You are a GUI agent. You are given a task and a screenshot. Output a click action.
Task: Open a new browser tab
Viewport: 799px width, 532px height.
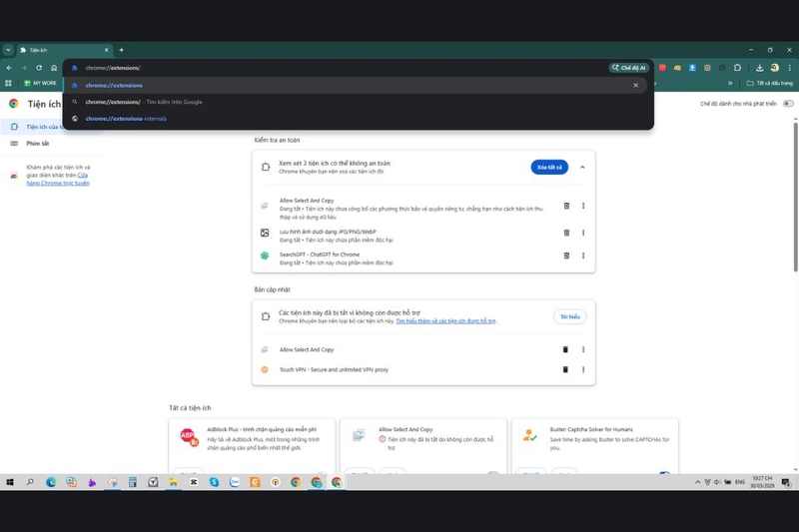(x=121, y=50)
